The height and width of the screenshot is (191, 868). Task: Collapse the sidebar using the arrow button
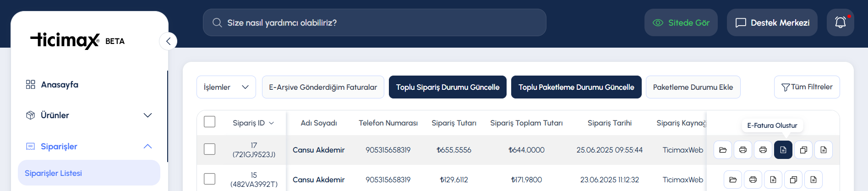pyautogui.click(x=168, y=41)
